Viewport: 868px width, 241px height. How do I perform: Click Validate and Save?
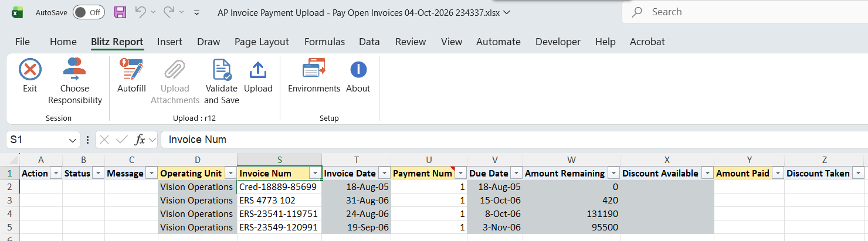click(221, 82)
